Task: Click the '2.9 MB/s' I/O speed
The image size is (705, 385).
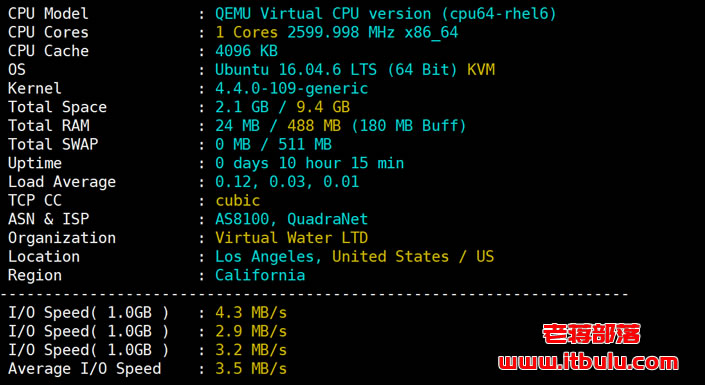Action: (251, 332)
